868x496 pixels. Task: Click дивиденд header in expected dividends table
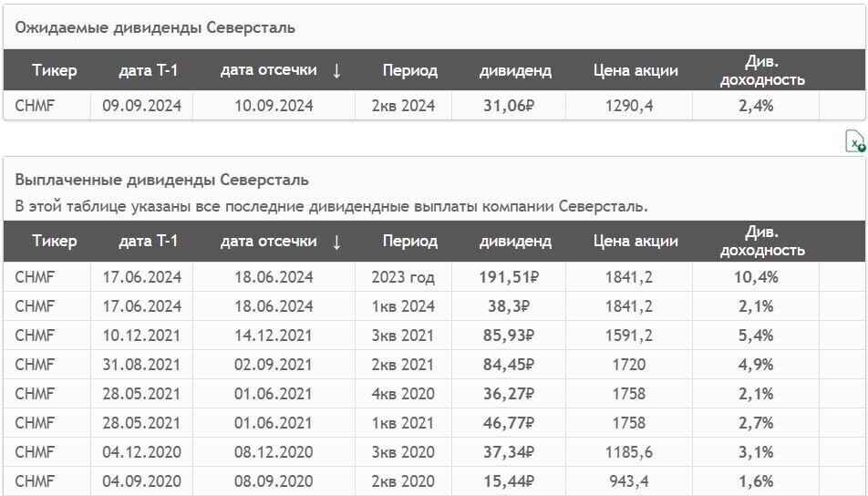[x=515, y=71]
